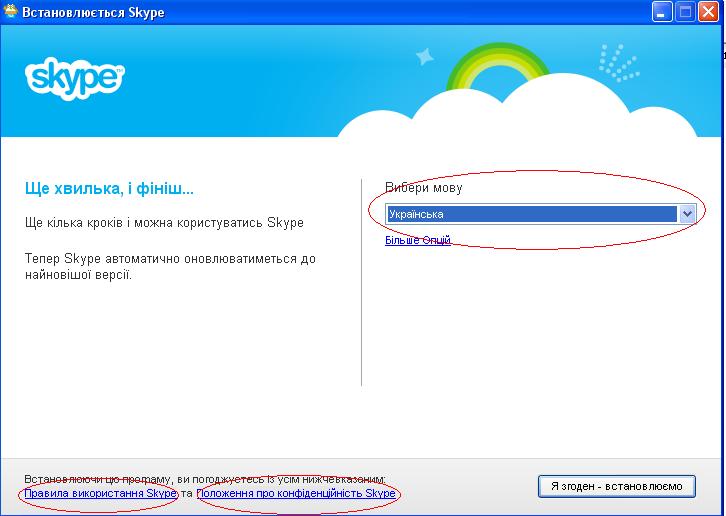Minimize the Skype installer window
Viewport: 726px width, 516px height.
pyautogui.click(x=661, y=12)
